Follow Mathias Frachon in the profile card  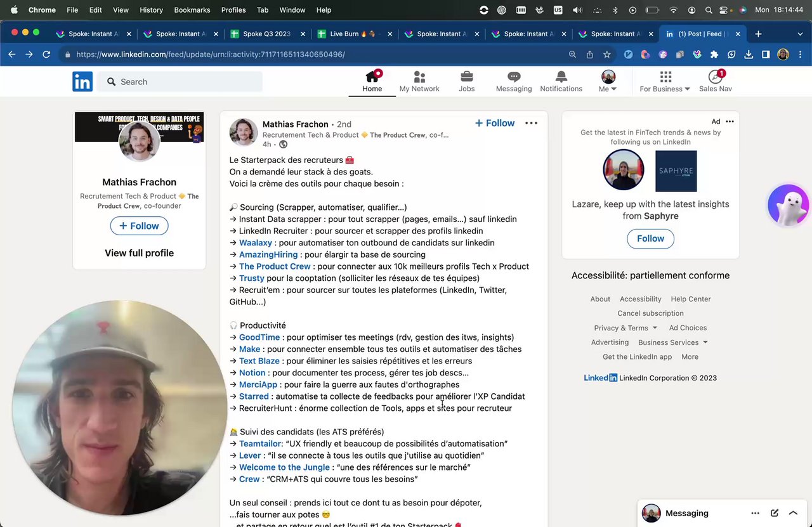point(139,226)
